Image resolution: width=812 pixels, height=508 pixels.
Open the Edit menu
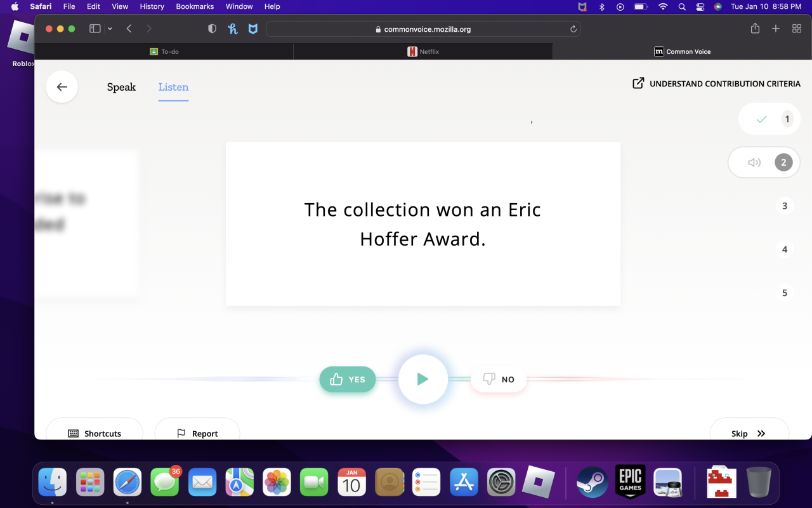[93, 6]
